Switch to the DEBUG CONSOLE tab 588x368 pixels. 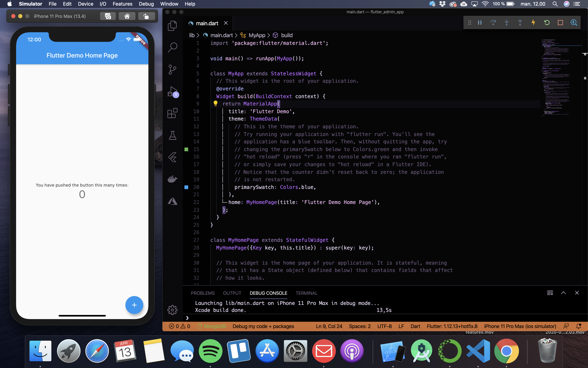pyautogui.click(x=268, y=293)
